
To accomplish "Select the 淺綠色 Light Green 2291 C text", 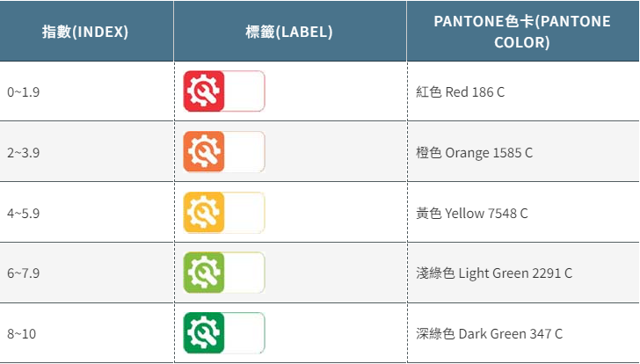I will click(494, 273).
